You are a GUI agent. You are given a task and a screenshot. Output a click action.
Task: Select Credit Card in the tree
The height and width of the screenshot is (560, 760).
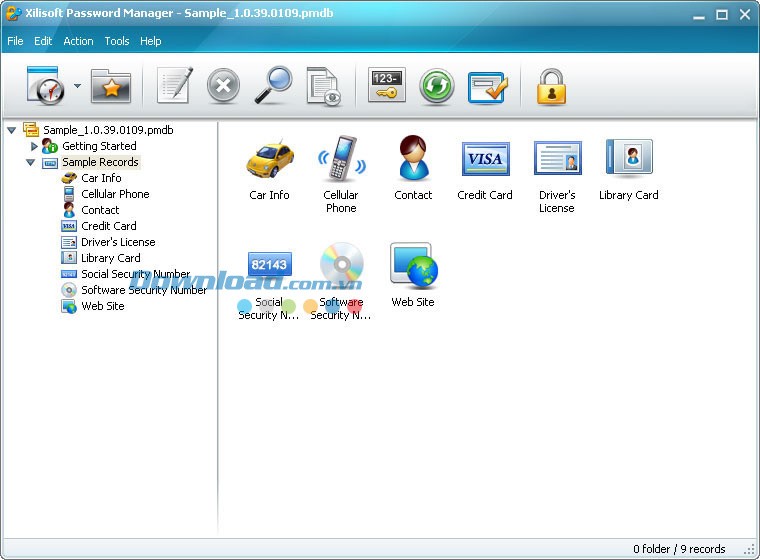[109, 226]
